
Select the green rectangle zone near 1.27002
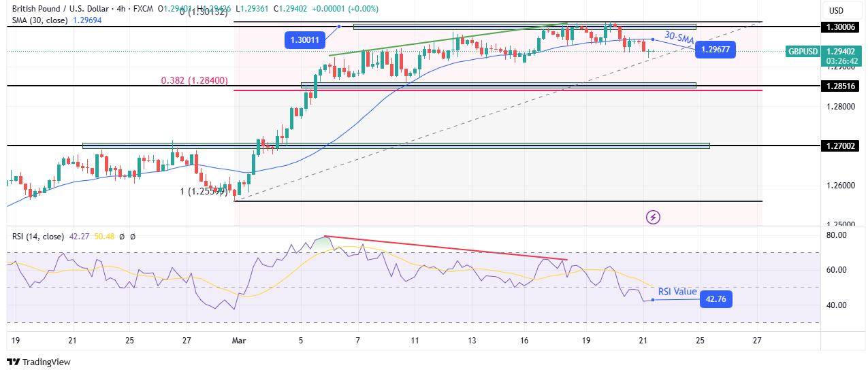click(x=395, y=146)
